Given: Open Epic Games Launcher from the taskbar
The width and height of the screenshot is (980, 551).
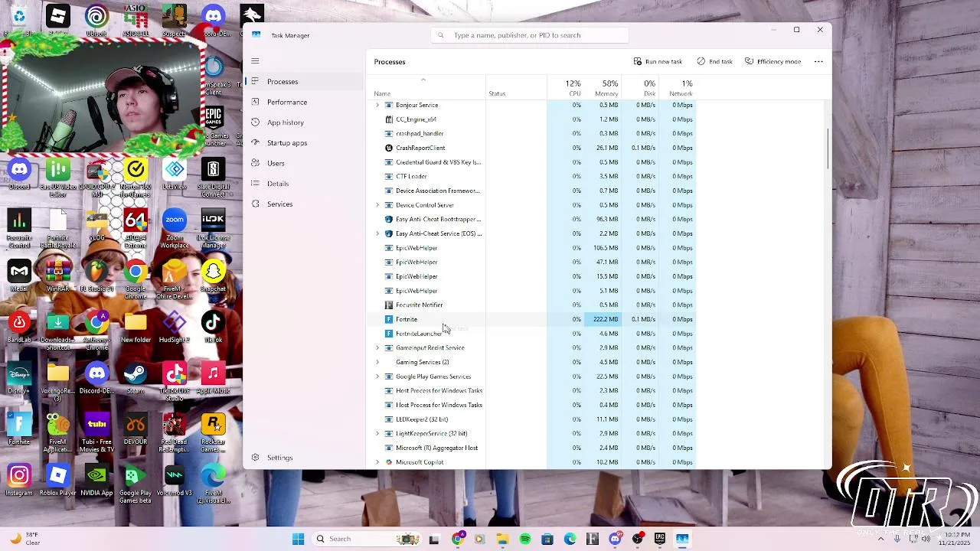Looking at the screenshot, I should tap(660, 539).
